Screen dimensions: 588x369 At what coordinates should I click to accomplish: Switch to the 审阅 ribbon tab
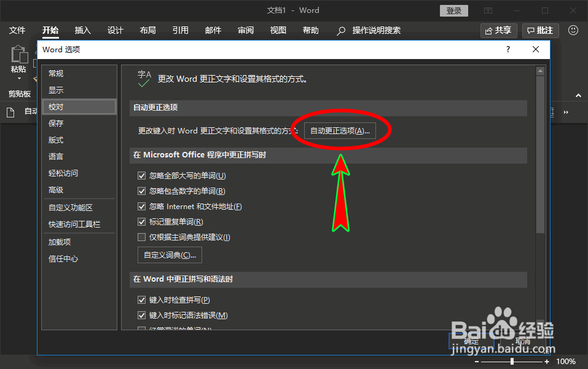point(246,30)
